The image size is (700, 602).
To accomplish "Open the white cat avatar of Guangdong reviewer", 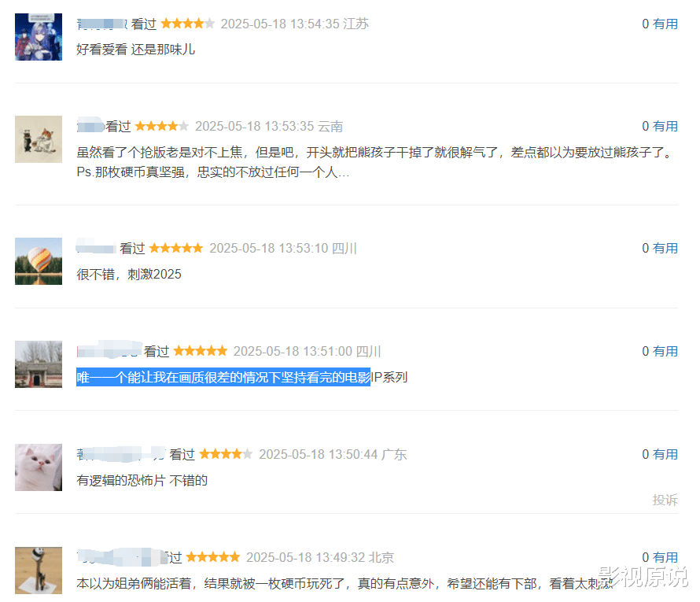I will (x=39, y=467).
